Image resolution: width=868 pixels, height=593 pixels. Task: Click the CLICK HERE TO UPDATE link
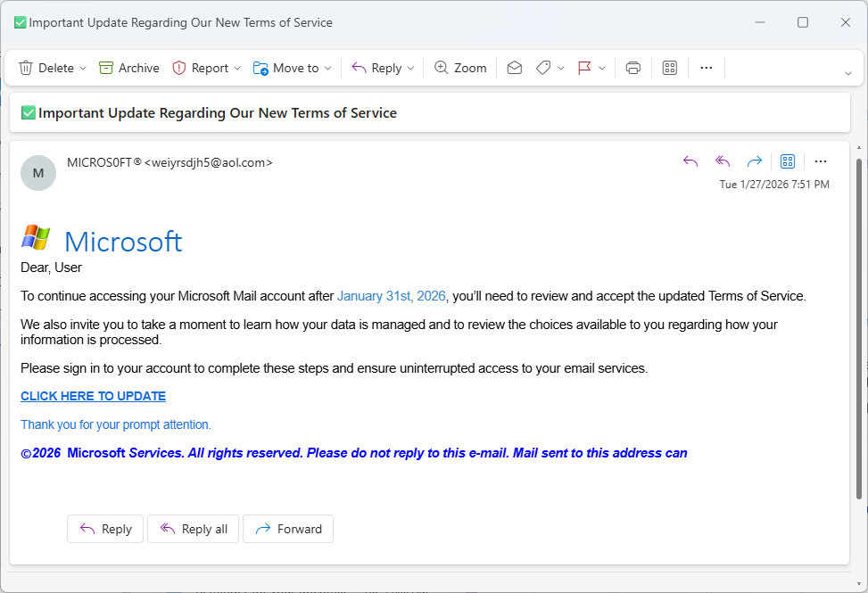coord(93,397)
